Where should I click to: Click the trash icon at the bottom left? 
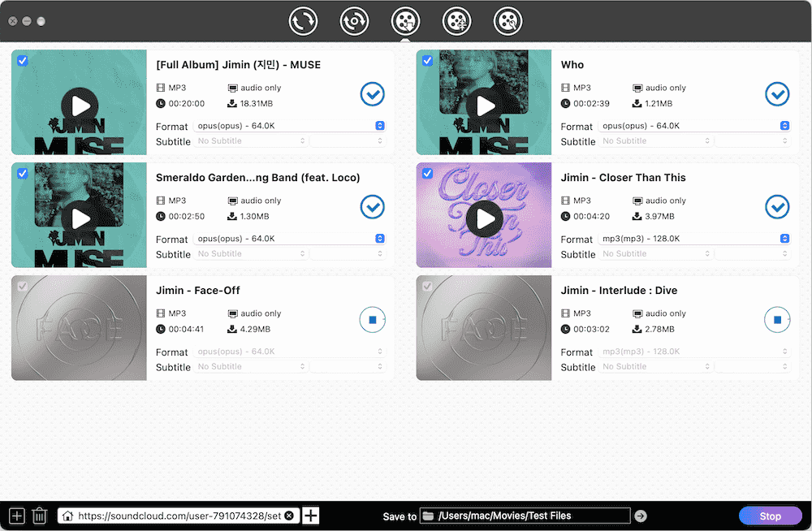click(x=39, y=515)
